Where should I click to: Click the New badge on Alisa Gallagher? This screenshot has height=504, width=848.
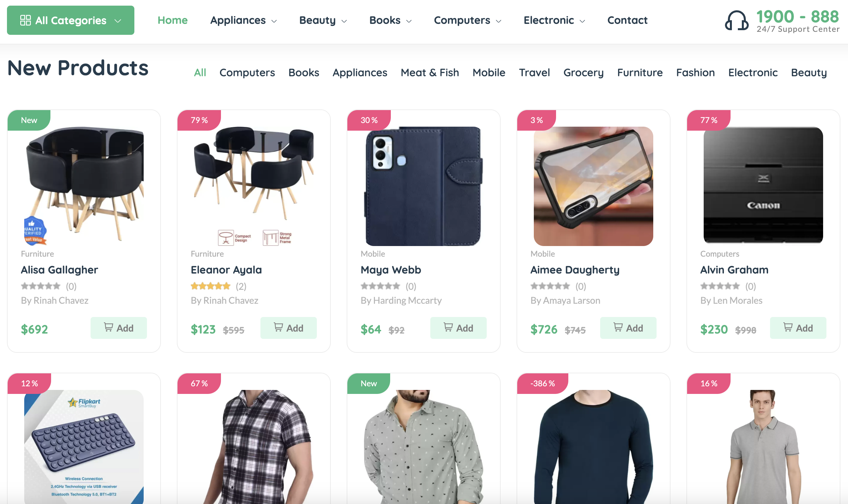[x=29, y=120]
